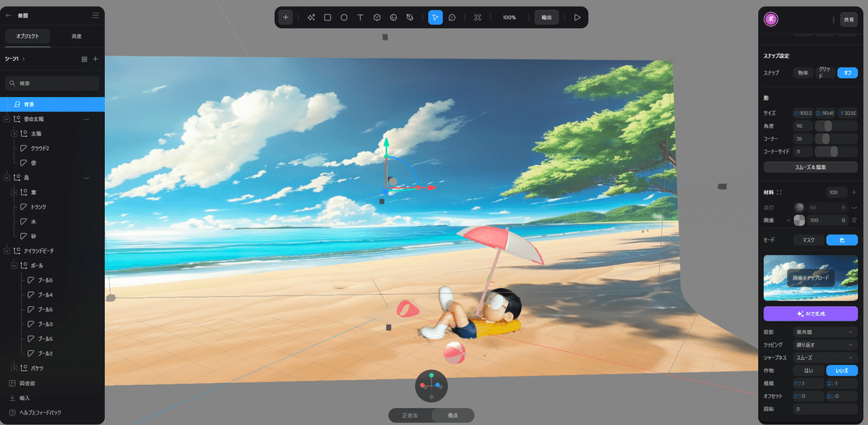Set 作物 to はい
Viewport: 868px width, 425px height.
point(809,370)
